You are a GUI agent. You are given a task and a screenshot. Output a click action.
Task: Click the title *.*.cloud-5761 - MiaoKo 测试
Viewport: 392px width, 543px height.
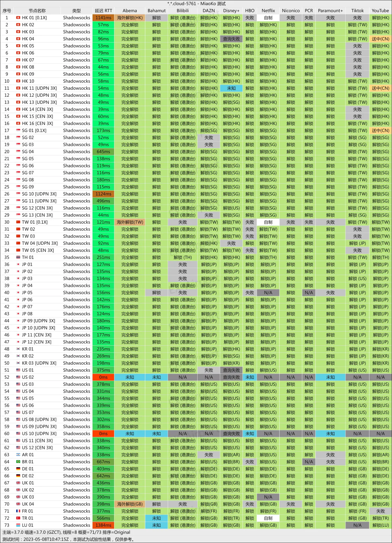coord(196,4)
